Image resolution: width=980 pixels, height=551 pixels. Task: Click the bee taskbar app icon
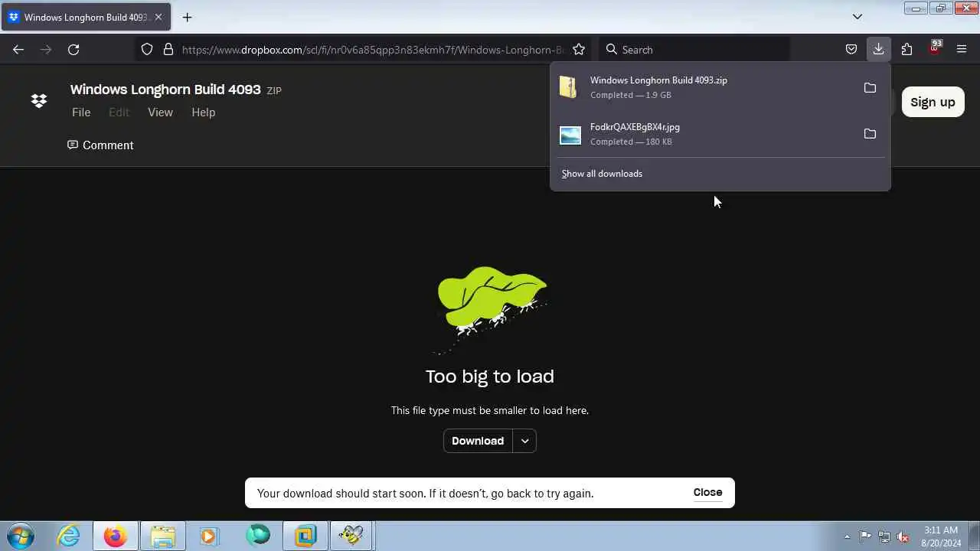click(x=351, y=536)
